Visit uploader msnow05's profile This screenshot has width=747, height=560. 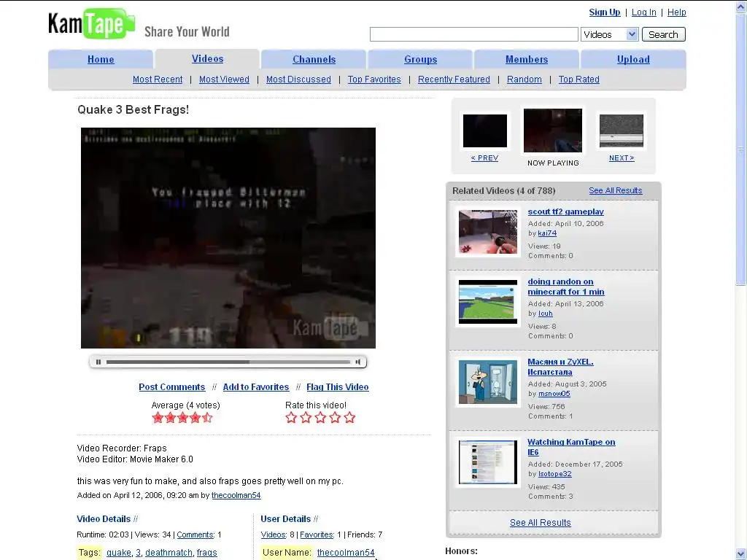pyautogui.click(x=554, y=394)
